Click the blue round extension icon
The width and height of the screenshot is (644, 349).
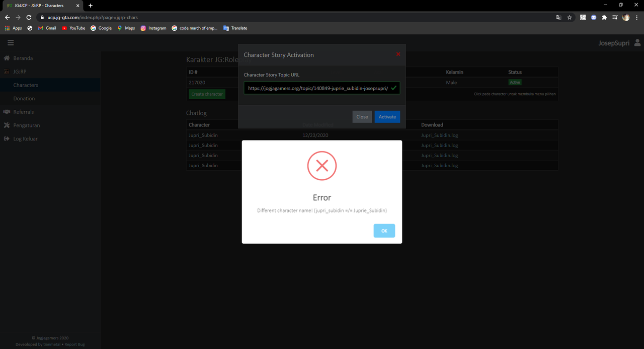coord(593,17)
